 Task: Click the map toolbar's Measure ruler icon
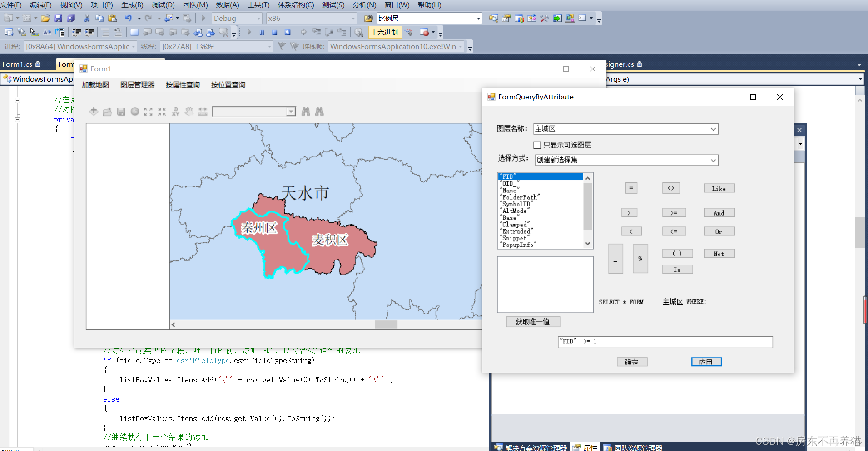203,112
